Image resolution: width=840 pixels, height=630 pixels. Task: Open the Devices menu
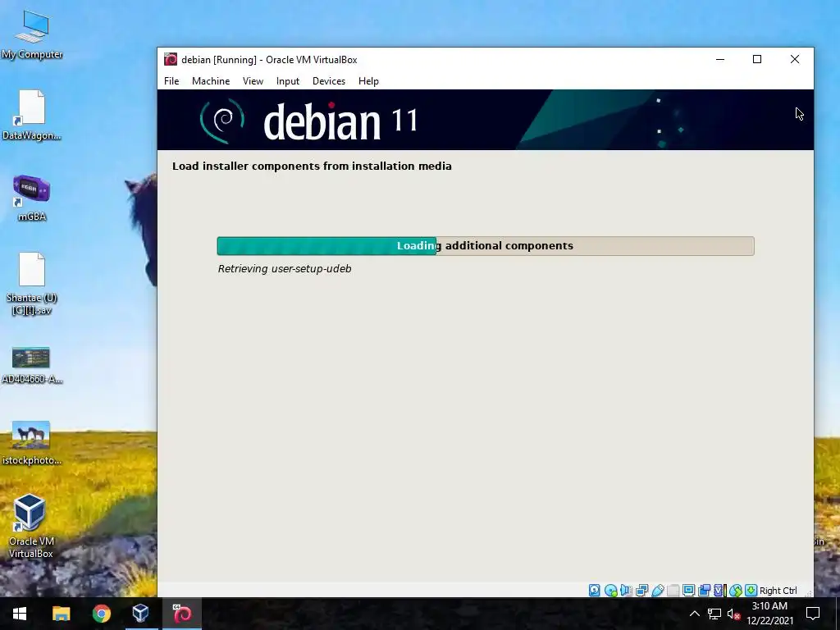click(x=329, y=81)
